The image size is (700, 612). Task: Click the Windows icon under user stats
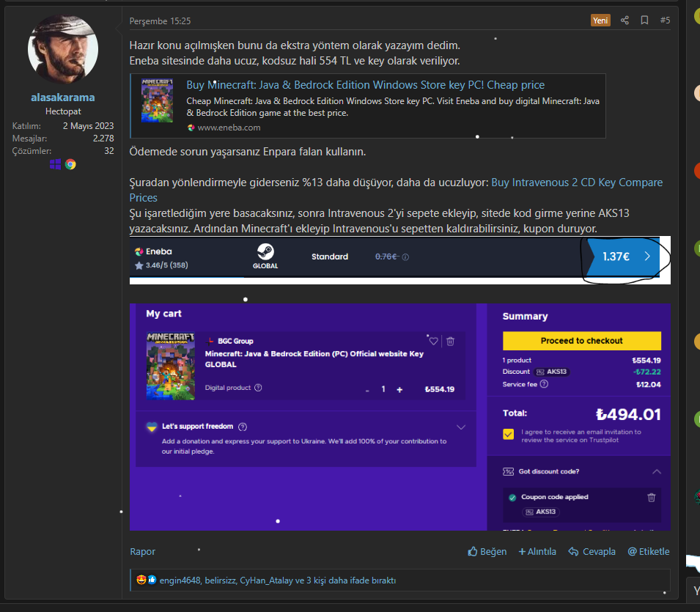coord(56,164)
